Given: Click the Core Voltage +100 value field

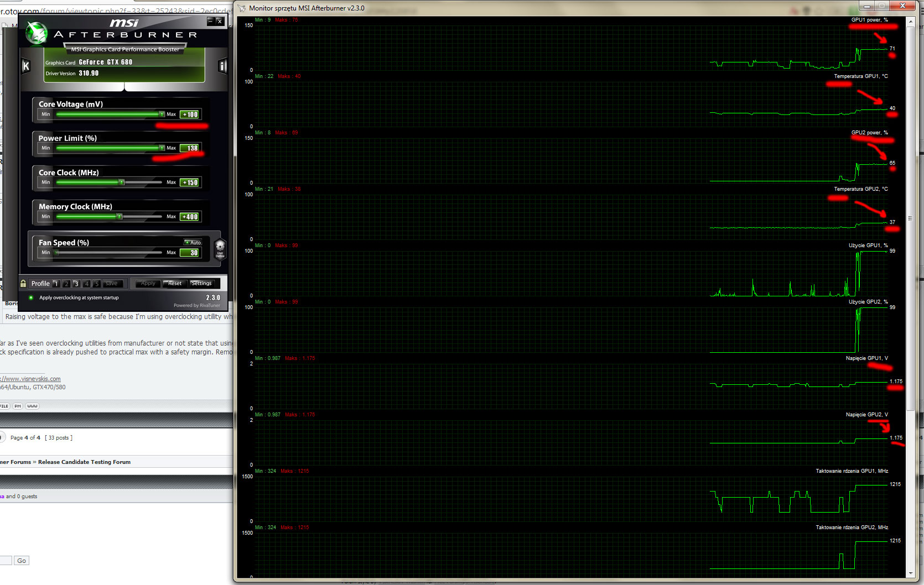Looking at the screenshot, I should [x=190, y=114].
